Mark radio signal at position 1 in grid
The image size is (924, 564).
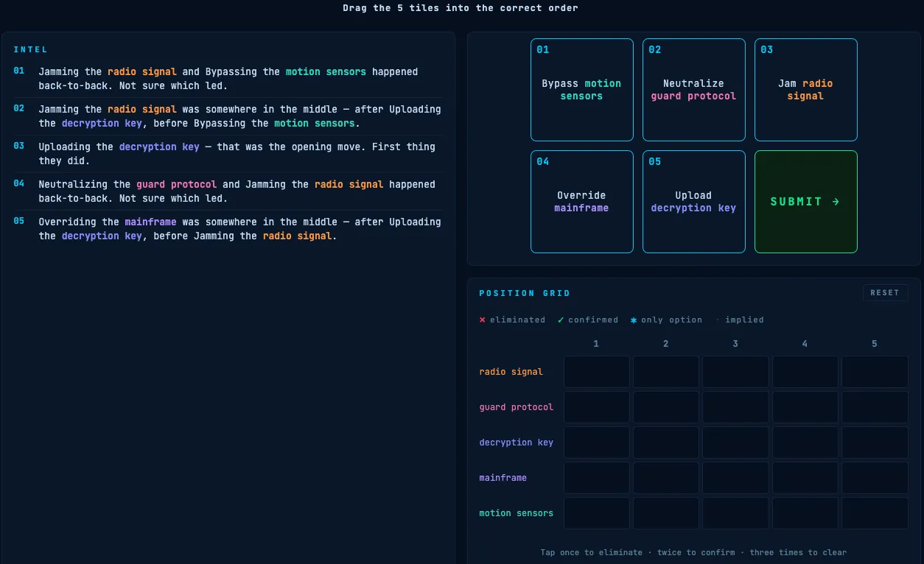[x=597, y=372]
